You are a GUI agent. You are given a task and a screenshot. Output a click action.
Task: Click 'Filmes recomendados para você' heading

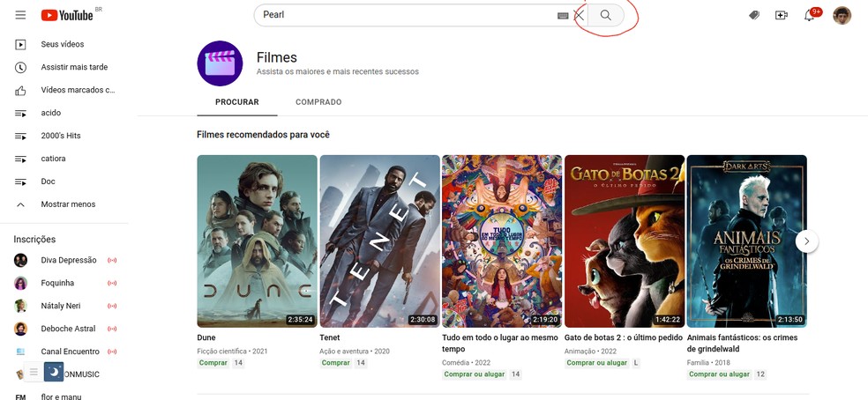263,135
